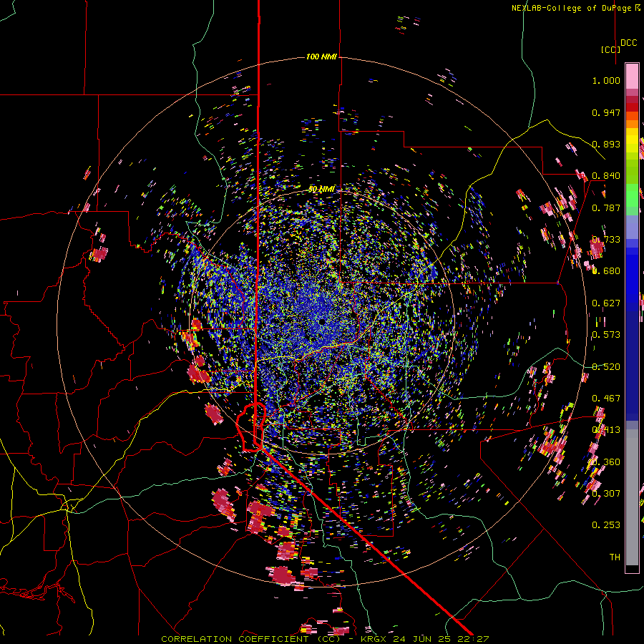This screenshot has width=644, height=644.
Task: Pick the bright green swatch beside 0.787
Action: [632, 195]
